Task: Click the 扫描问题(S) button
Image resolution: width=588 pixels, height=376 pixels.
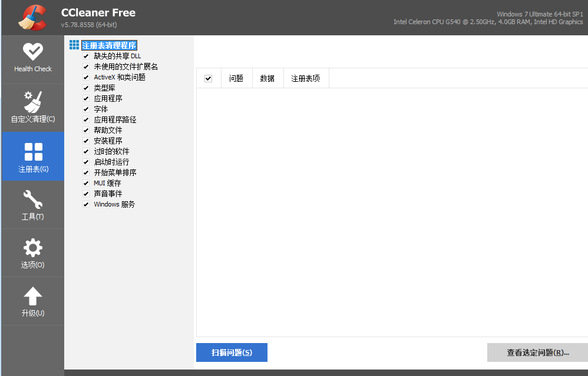Action: 232,352
